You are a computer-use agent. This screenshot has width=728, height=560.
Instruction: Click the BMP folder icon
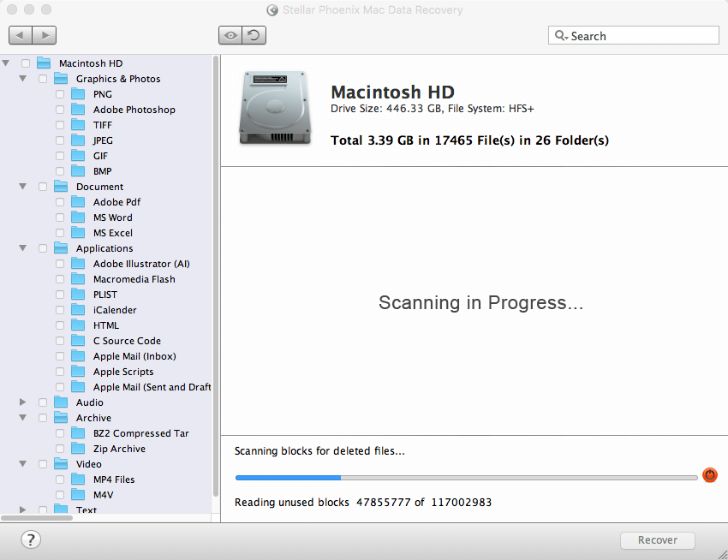(78, 171)
